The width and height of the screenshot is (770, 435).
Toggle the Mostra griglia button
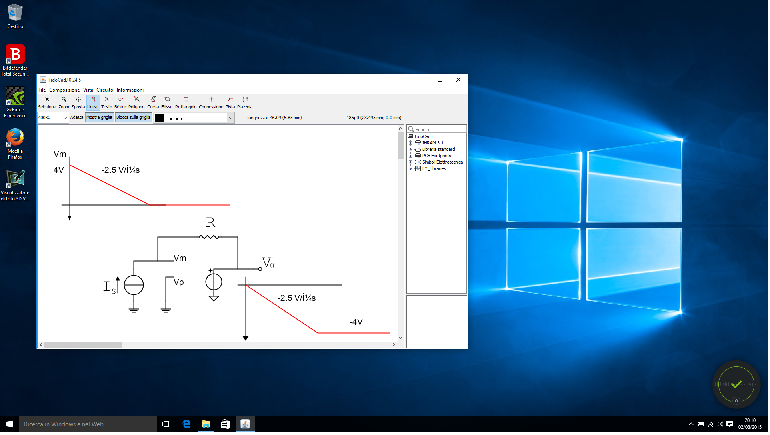pos(99,118)
